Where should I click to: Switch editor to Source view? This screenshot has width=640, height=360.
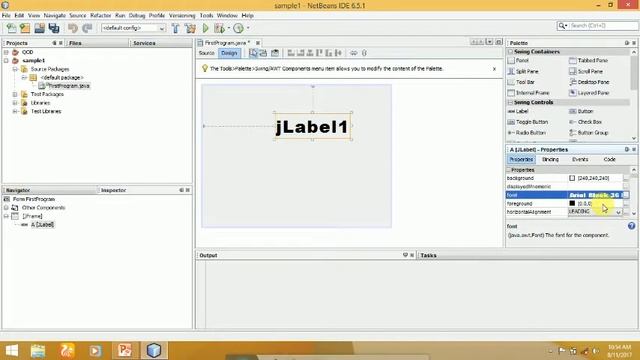207,53
